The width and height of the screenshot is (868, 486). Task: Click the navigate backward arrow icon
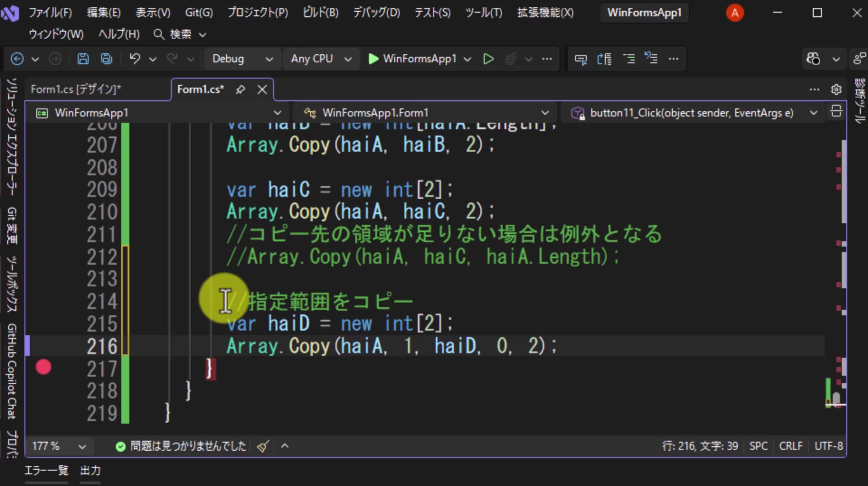click(x=17, y=59)
